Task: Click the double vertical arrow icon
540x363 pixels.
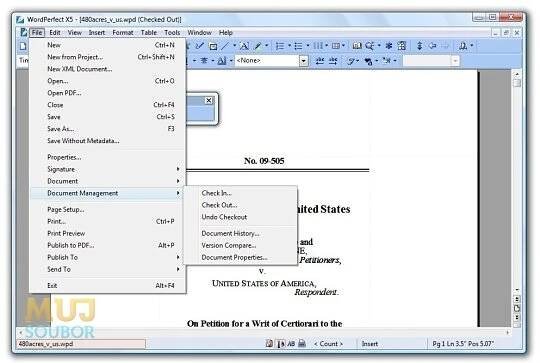Action: coord(419,46)
